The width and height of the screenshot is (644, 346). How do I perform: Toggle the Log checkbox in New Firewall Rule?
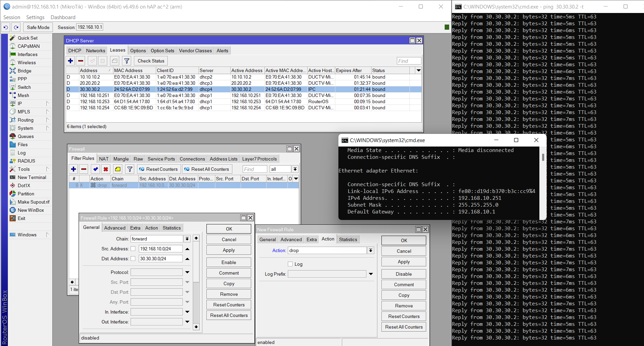pos(290,264)
